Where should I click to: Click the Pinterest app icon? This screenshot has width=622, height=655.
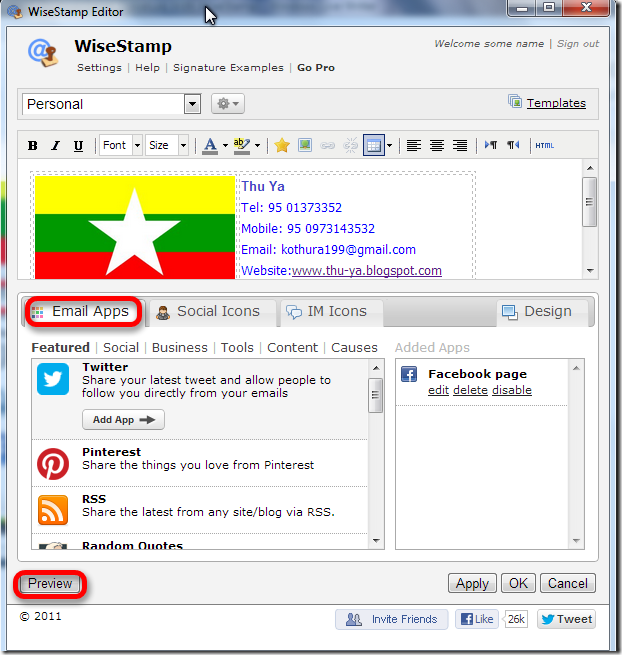[x=53, y=464]
